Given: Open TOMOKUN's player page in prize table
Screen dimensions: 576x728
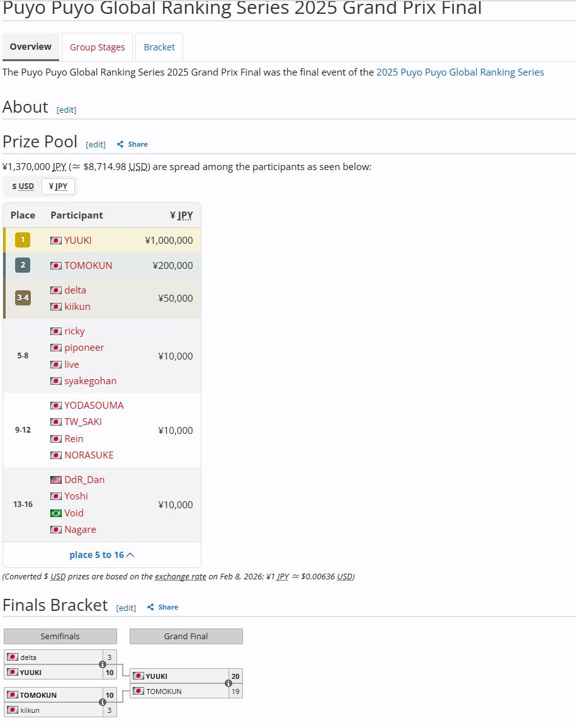Looking at the screenshot, I should 88,266.
